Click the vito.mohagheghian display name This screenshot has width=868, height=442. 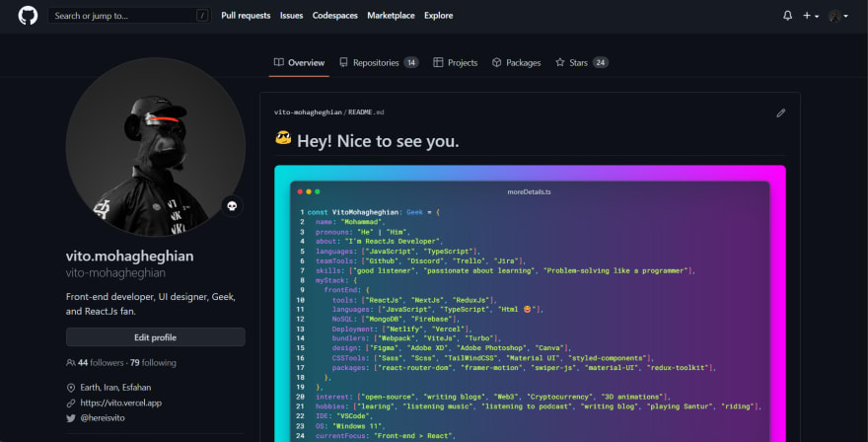[x=129, y=256]
